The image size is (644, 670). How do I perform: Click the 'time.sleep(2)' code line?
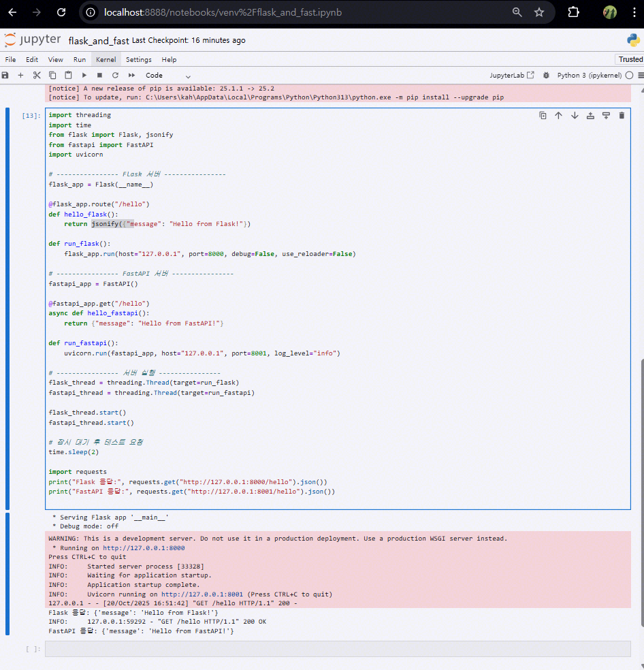click(x=74, y=451)
